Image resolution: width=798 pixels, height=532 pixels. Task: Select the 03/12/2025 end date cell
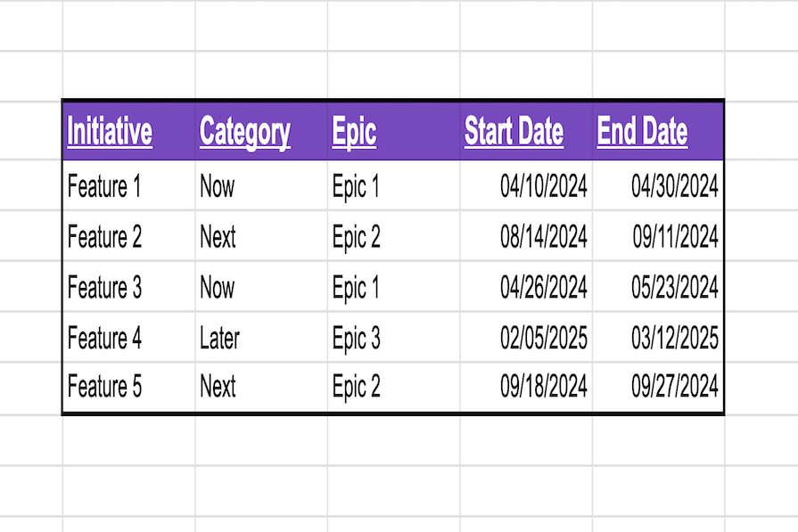[675, 339]
